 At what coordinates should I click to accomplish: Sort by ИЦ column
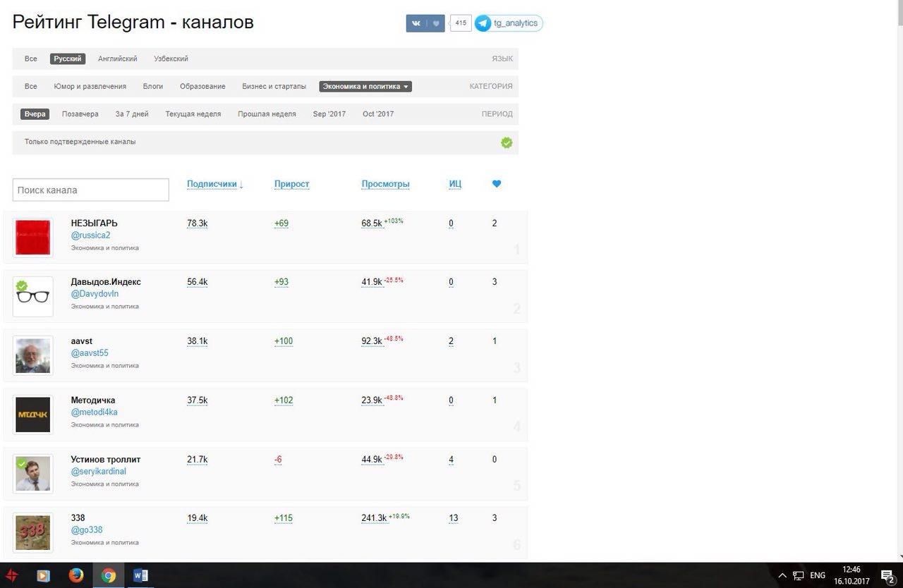pyautogui.click(x=456, y=184)
